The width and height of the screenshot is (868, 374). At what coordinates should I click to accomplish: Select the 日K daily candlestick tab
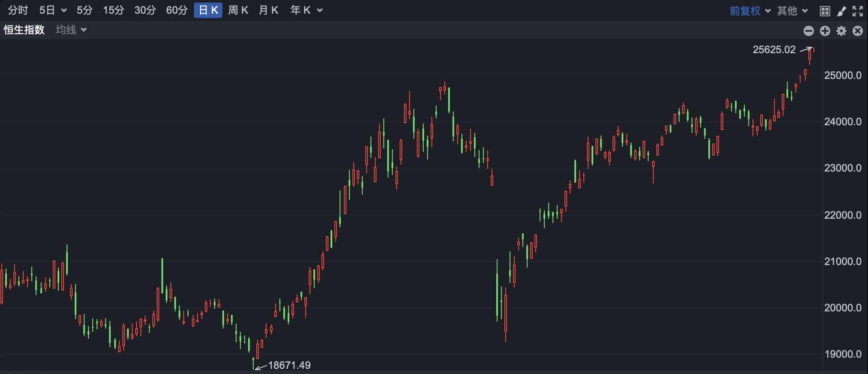tap(208, 10)
